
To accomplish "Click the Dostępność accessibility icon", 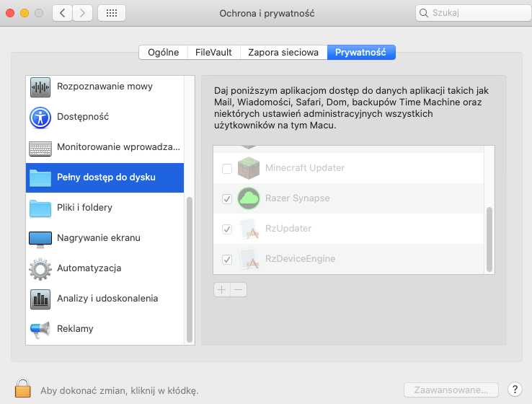I will [40, 118].
